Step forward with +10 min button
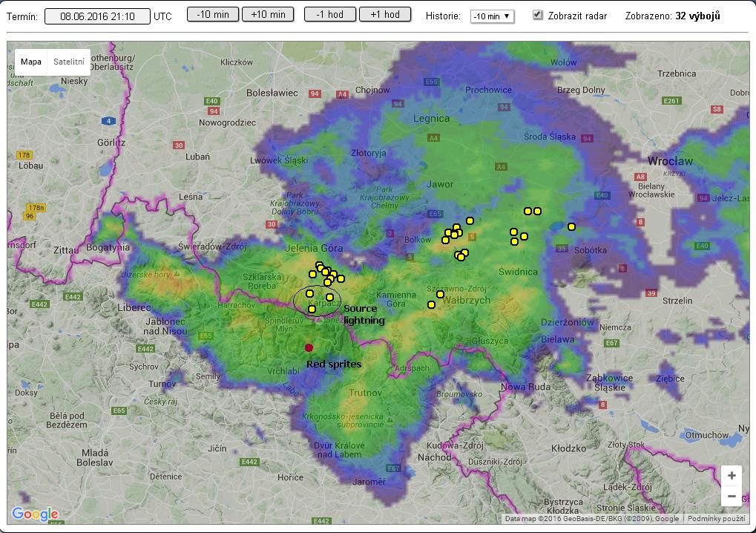This screenshot has width=756, height=533. click(x=268, y=14)
